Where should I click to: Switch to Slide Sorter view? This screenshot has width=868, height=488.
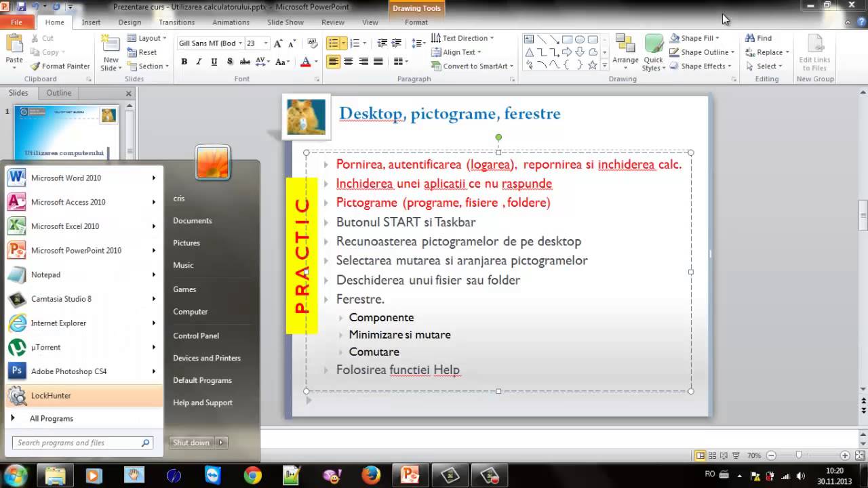click(712, 455)
